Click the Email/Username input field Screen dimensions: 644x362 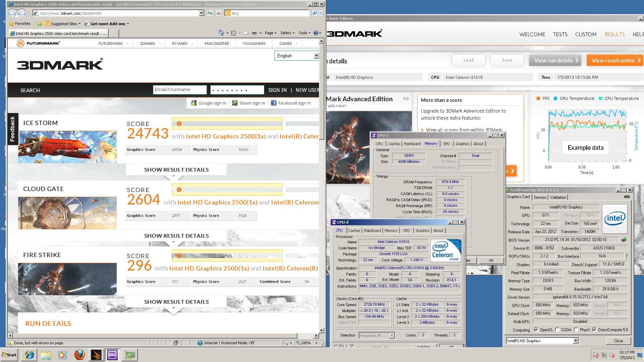180,90
